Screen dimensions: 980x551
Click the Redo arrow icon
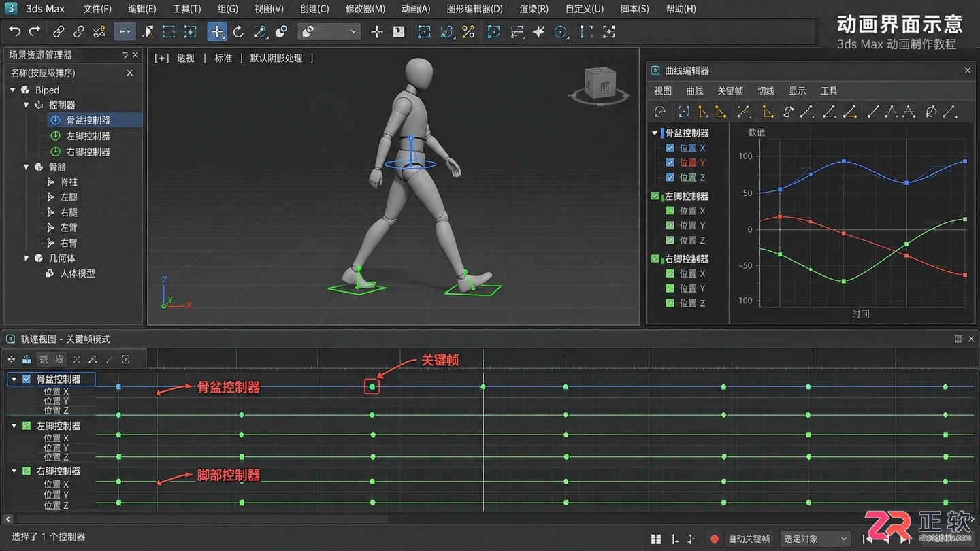coord(35,31)
